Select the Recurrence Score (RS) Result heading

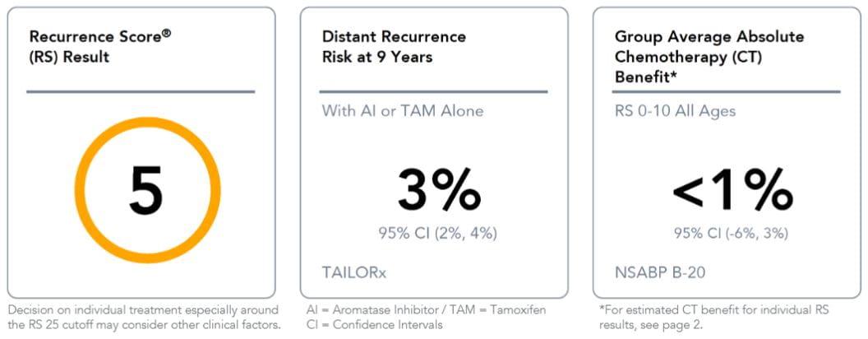pos(101,47)
